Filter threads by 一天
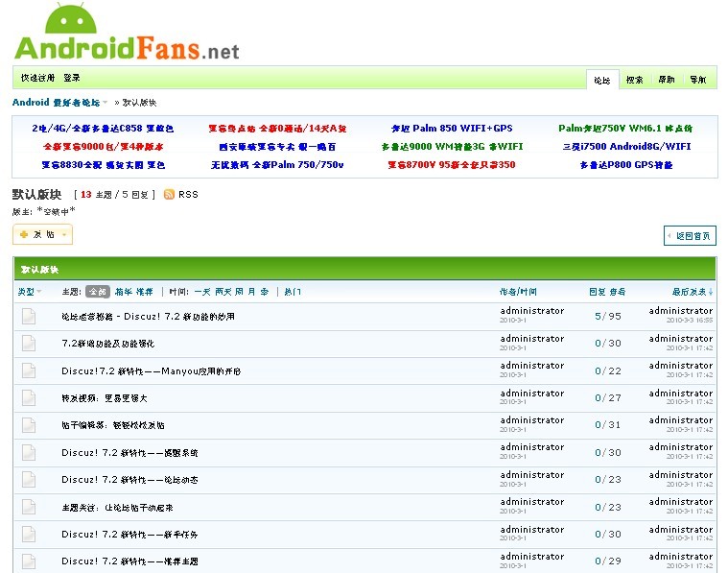The width and height of the screenshot is (728, 573). (202, 292)
